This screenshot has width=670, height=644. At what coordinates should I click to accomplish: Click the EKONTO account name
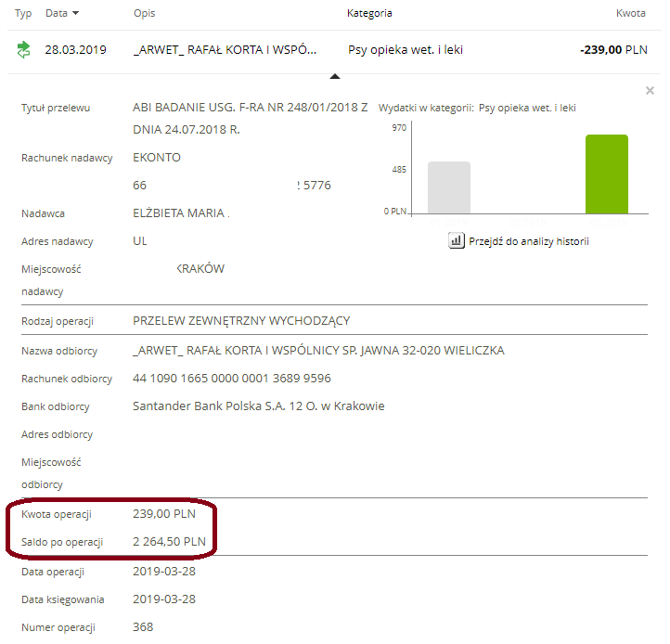(x=157, y=158)
